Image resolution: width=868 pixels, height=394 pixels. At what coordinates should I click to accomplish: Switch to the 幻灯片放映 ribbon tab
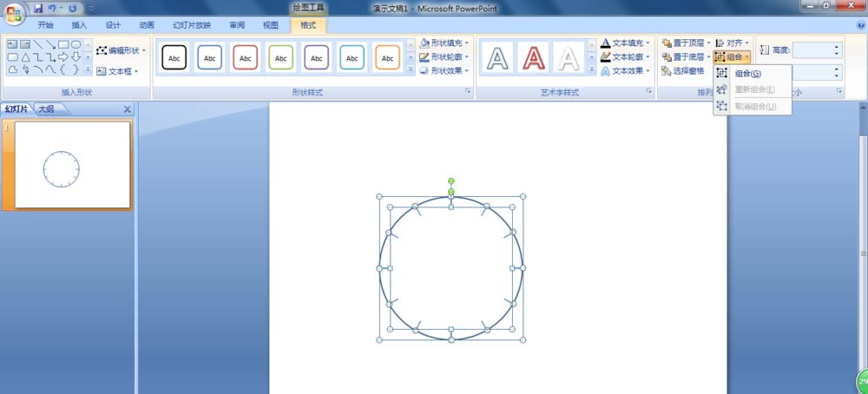click(x=192, y=25)
